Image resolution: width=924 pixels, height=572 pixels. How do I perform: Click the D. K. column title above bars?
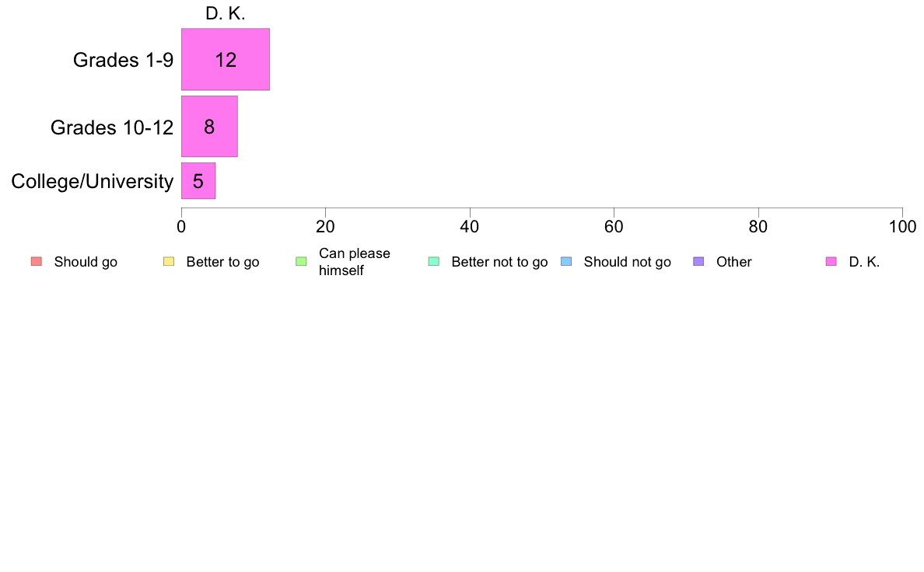click(225, 13)
